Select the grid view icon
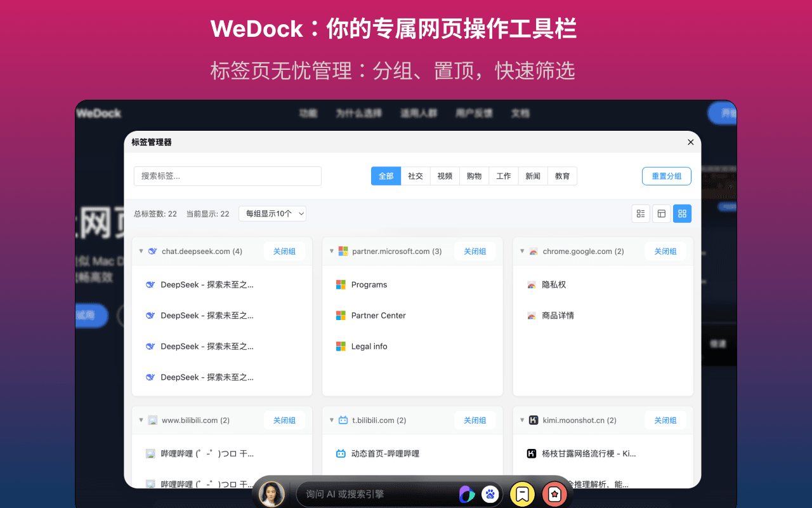This screenshot has width=812, height=508. pyautogui.click(x=682, y=213)
